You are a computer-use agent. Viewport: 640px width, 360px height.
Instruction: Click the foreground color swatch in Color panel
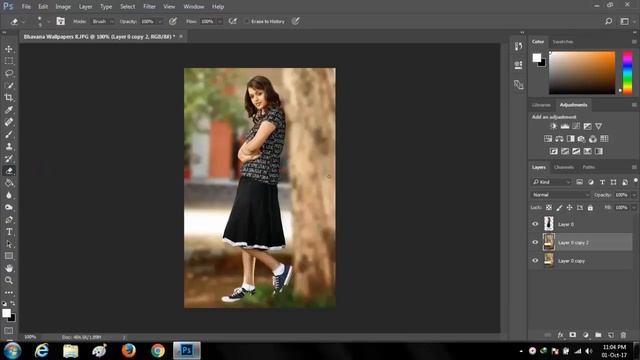click(536, 58)
